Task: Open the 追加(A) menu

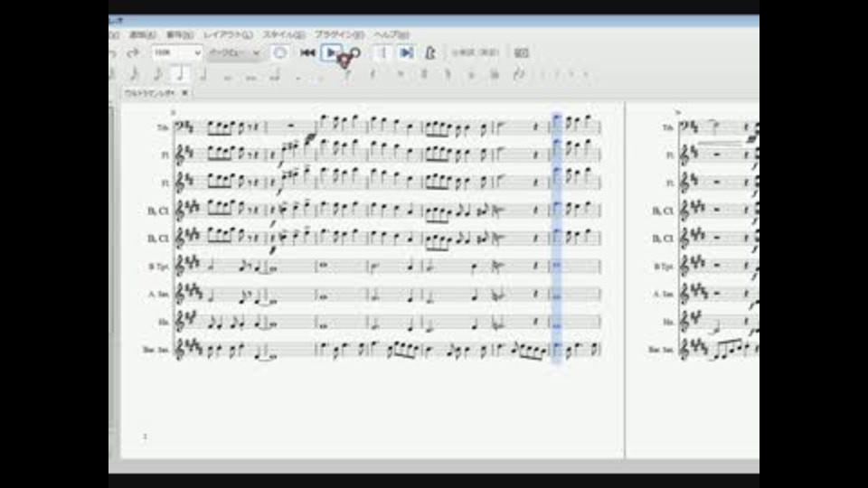Action: pos(142,35)
